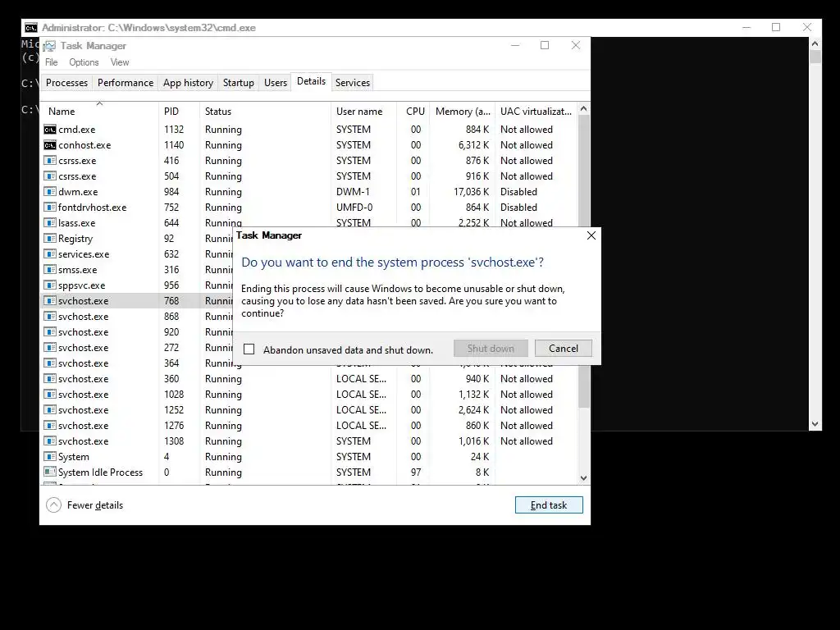Switch to the Startup tab
Image resolution: width=840 pixels, height=630 pixels.
point(239,83)
